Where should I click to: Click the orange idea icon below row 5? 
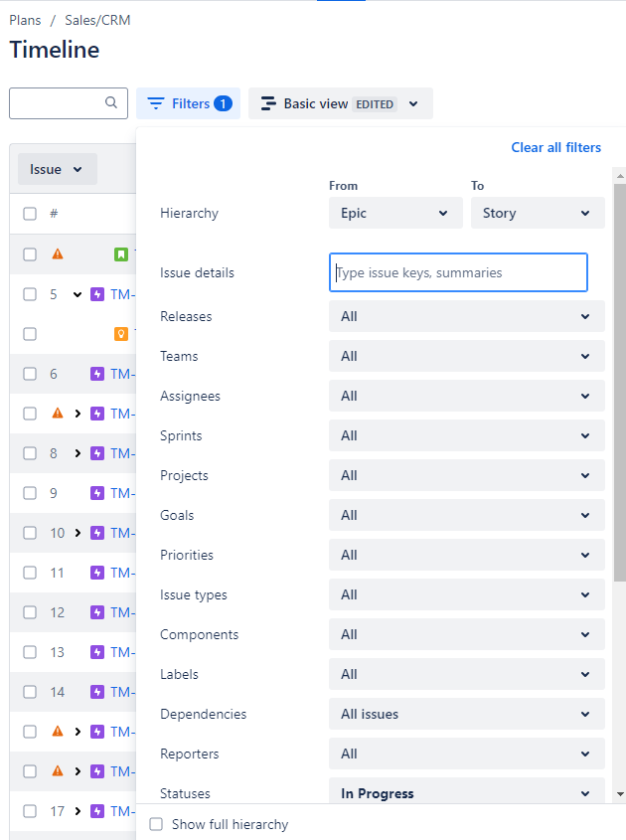coord(121,334)
